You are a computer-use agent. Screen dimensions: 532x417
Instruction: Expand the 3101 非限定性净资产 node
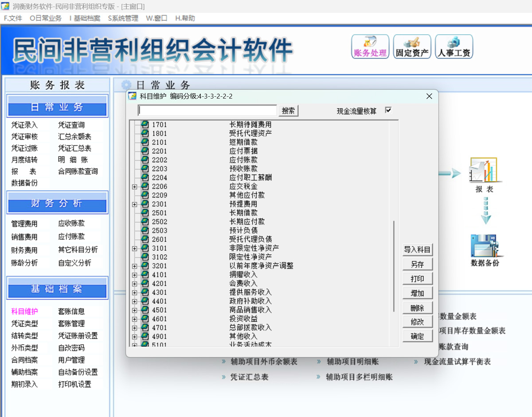tap(135, 248)
